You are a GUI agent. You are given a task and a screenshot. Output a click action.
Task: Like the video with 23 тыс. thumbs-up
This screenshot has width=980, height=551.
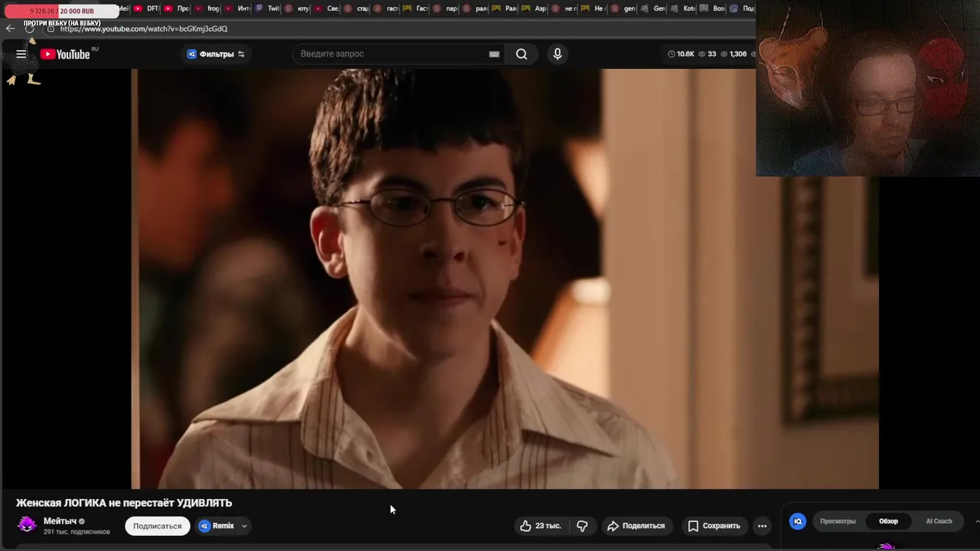541,526
